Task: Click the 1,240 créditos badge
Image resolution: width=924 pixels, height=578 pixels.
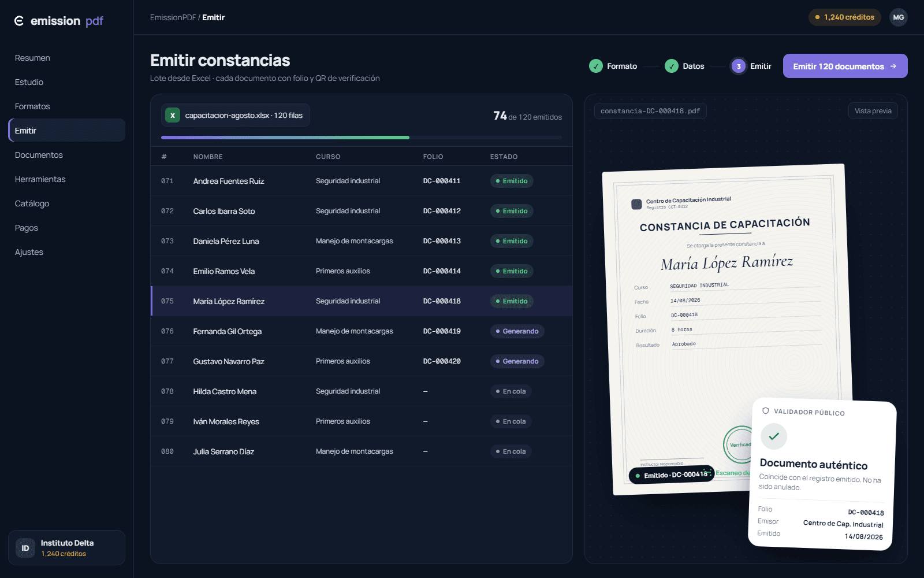Action: 844,17
